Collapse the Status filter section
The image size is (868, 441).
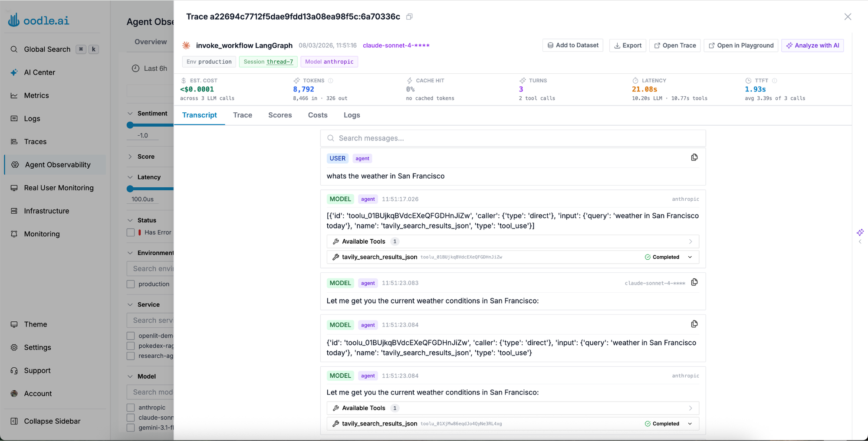[x=130, y=220]
